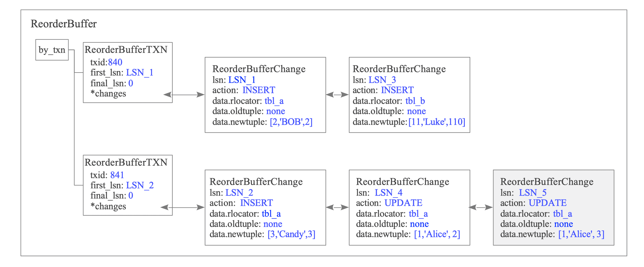Screen dimensions: 644x267
Task: Click txid value 840
Action: click(x=115, y=62)
